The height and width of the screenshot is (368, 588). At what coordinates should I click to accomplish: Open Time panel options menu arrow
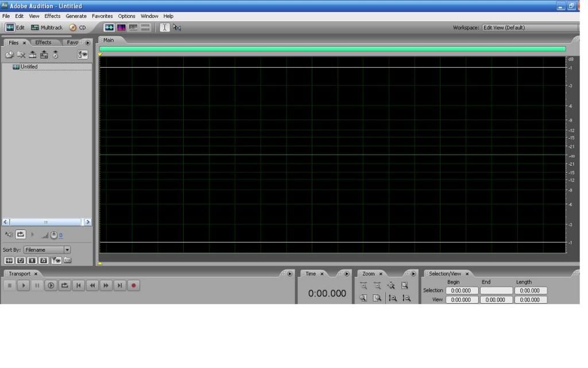tap(347, 274)
